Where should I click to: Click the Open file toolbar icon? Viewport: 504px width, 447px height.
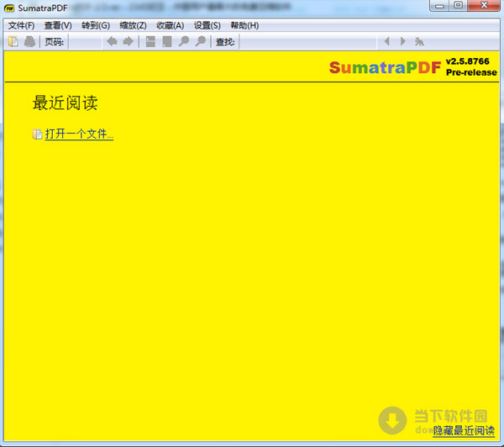[13, 42]
